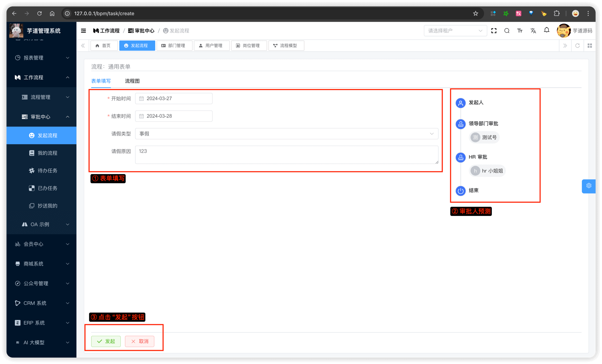
Task: Bookmark page with the star icon
Action: point(475,13)
